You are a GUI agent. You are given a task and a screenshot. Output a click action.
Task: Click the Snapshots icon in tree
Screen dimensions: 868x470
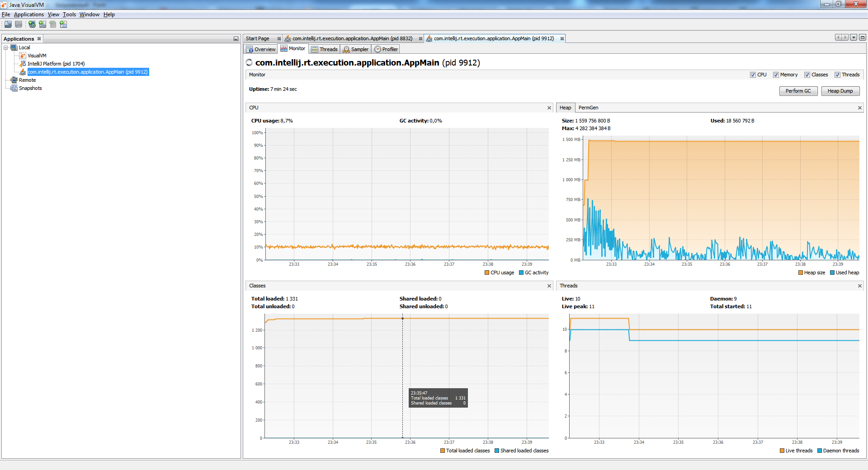pyautogui.click(x=14, y=88)
